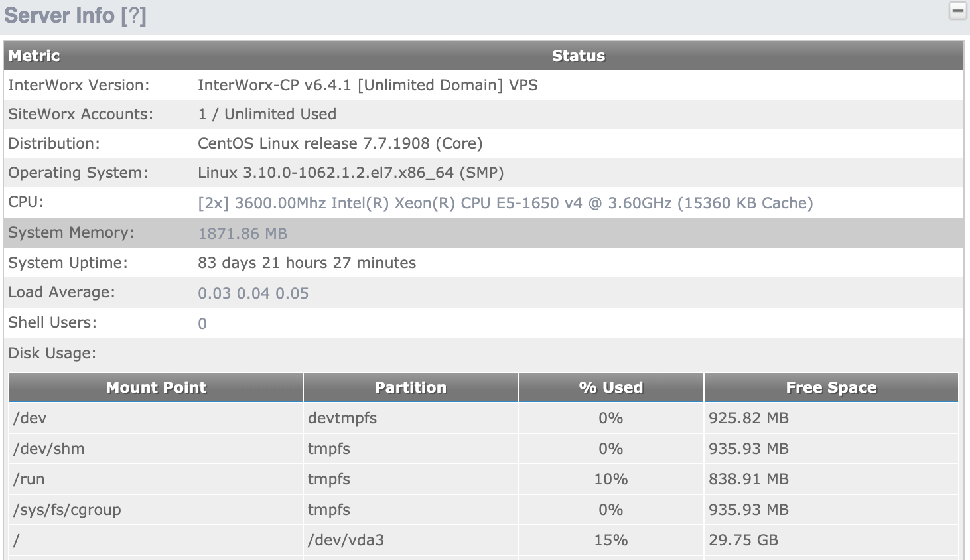Click the SiteWorx Accounts entry
970x560 pixels.
click(267, 114)
